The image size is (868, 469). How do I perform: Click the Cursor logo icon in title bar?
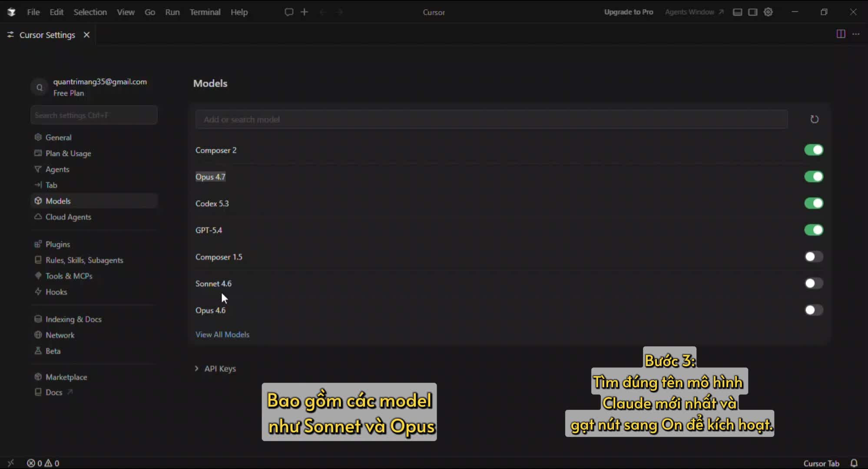click(x=12, y=12)
